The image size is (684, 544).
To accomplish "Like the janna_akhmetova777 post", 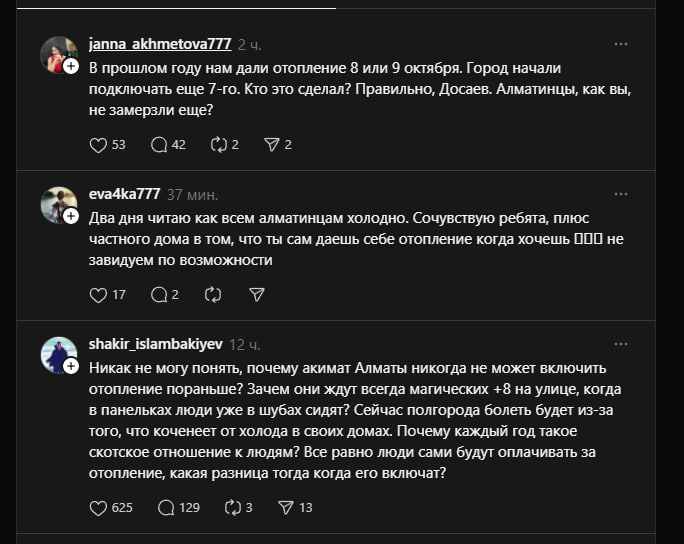I will click(x=98, y=145).
